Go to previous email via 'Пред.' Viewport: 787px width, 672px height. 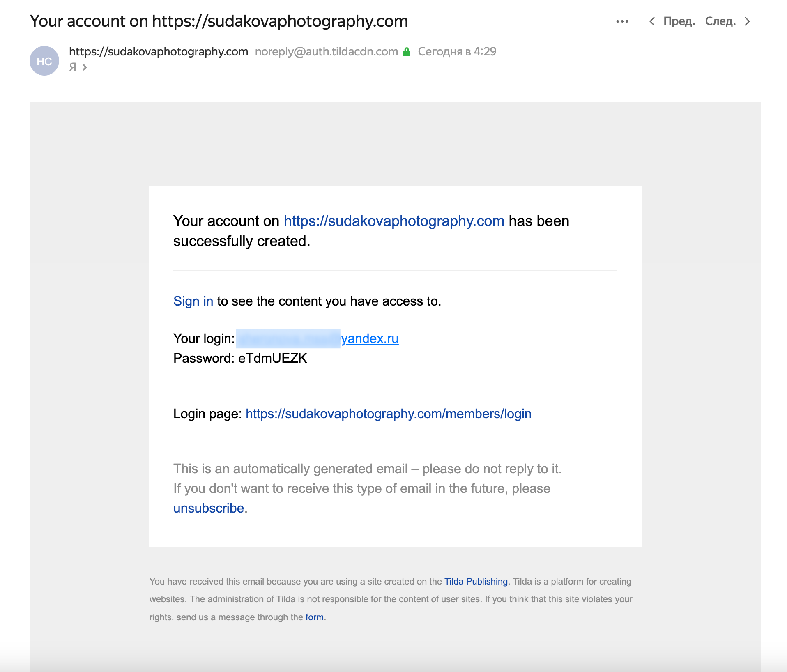(x=679, y=21)
